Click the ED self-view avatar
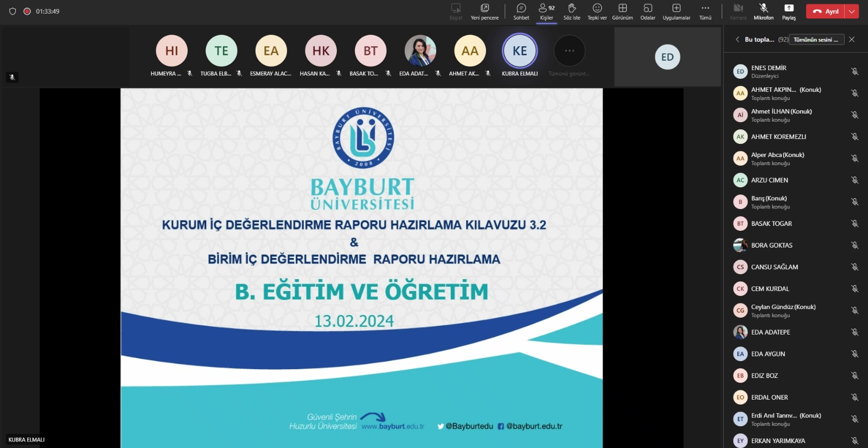This screenshot has height=448, width=868. (667, 57)
